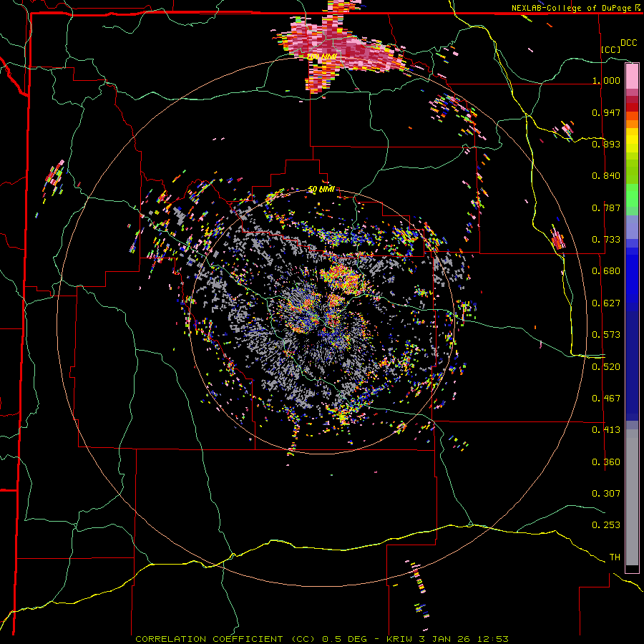Click the 0.413 scale value
Image resolution: width=644 pixels, height=644 pixels.
coord(606,430)
